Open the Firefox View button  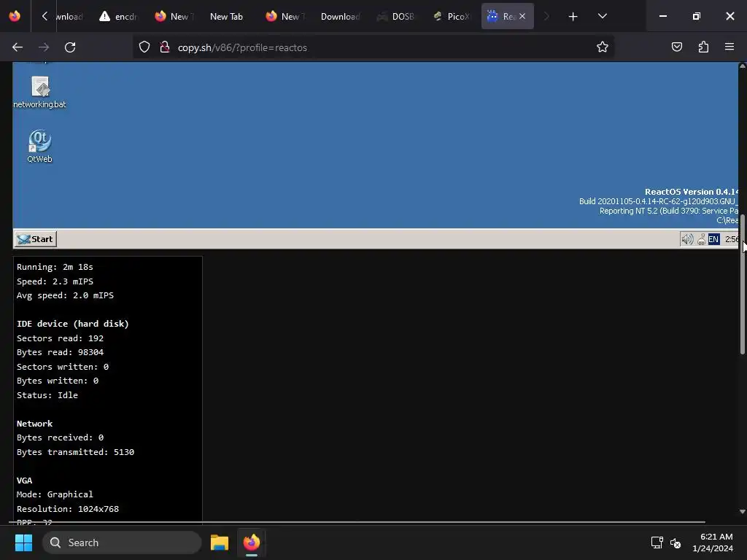tap(15, 16)
